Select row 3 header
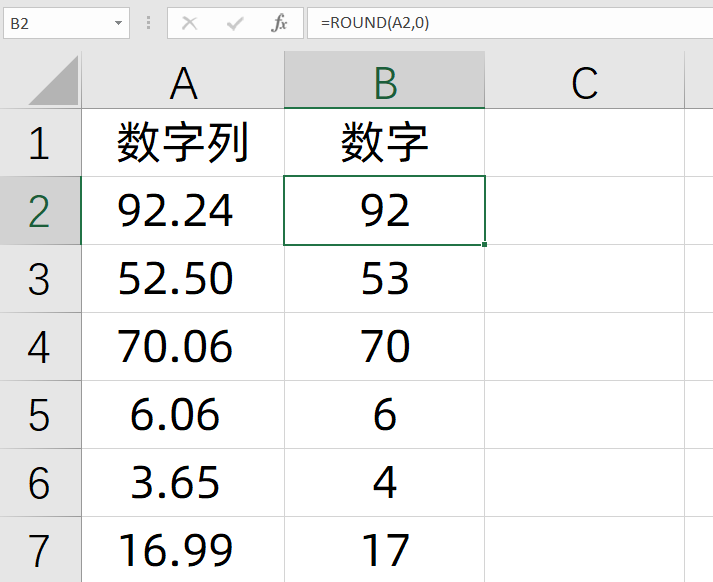The image size is (713, 582). coord(40,279)
